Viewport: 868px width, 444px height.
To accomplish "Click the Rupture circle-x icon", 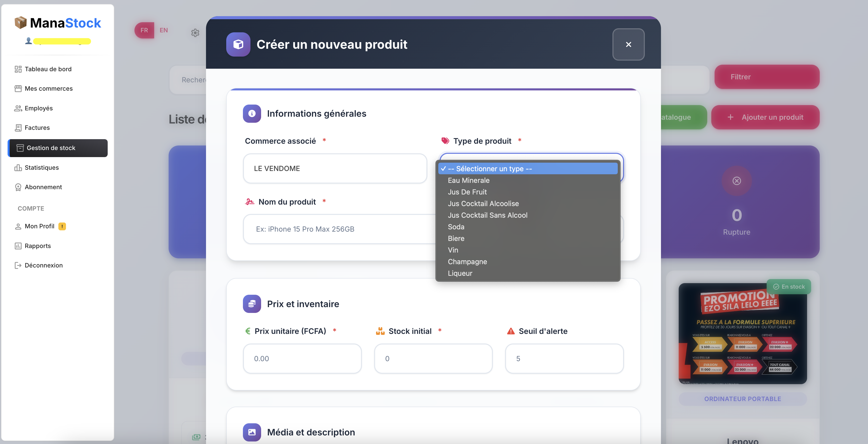I will coord(737,181).
